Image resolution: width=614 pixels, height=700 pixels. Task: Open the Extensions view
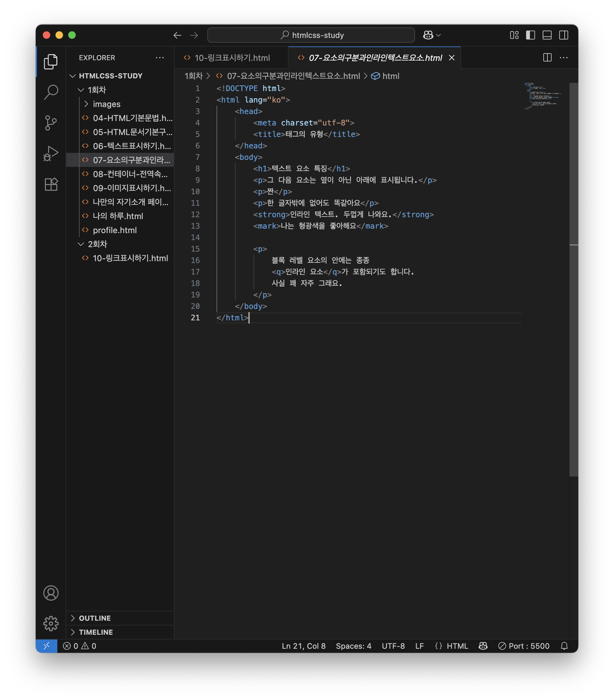tap(51, 184)
